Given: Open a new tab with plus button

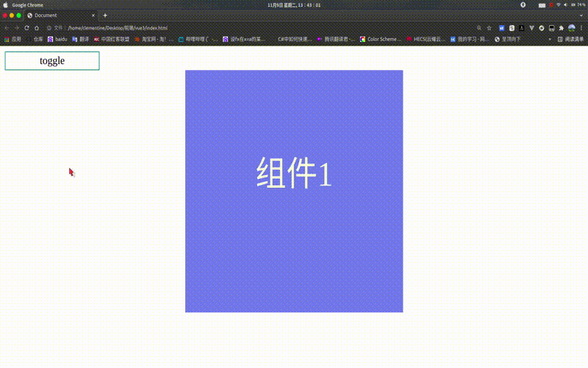Looking at the screenshot, I should pyautogui.click(x=105, y=15).
